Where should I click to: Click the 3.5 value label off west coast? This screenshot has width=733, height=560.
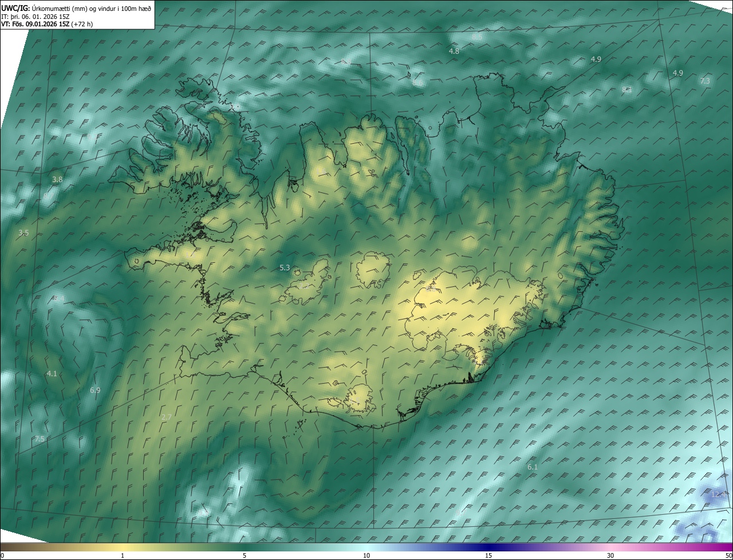[23, 233]
